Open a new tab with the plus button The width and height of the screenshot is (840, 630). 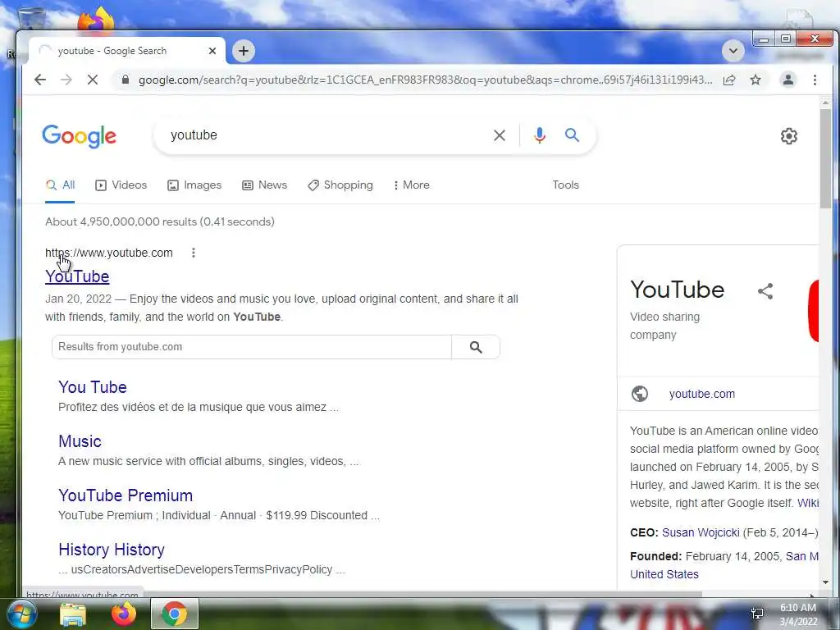click(244, 51)
